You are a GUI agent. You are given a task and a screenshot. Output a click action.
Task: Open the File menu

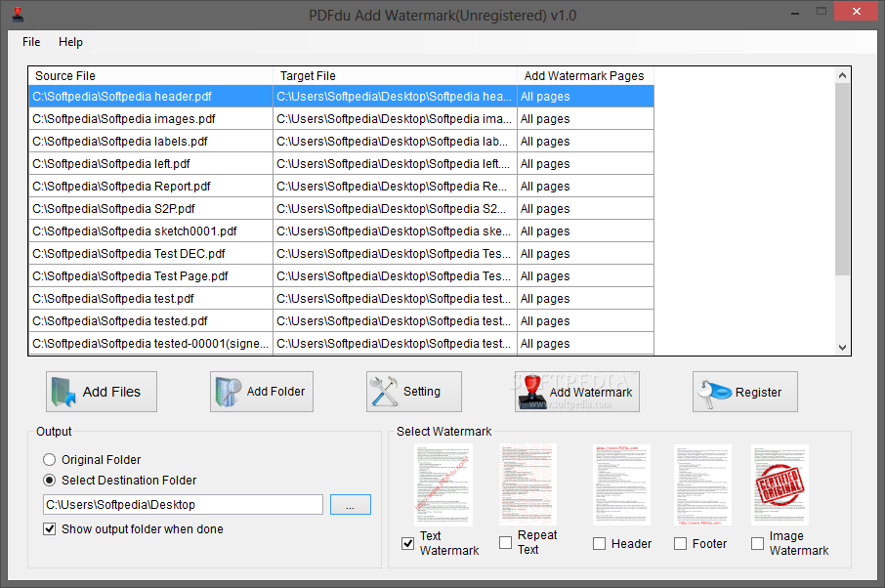(x=31, y=42)
